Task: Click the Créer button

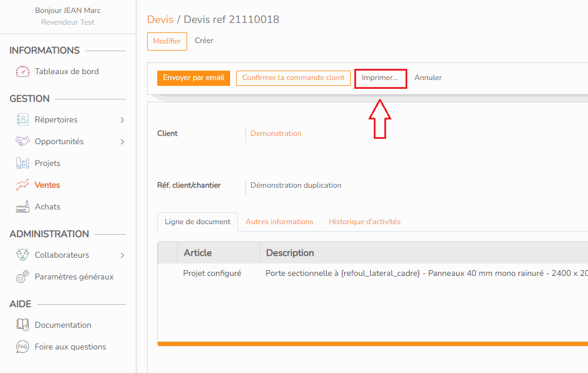Action: point(204,41)
